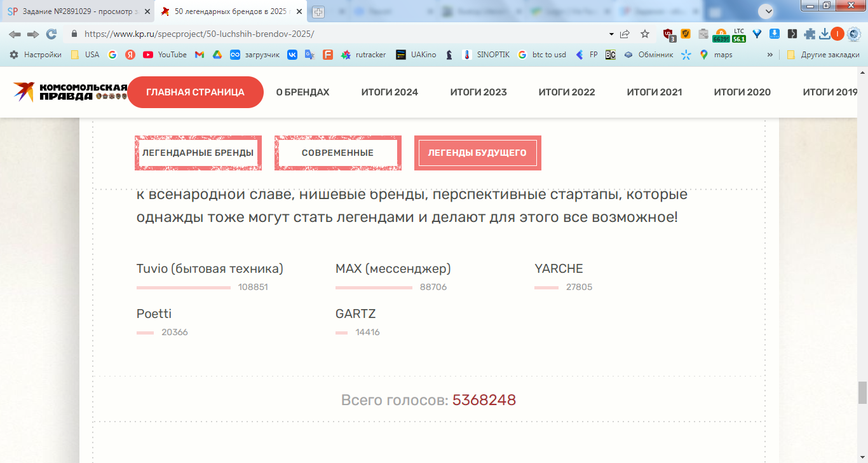Show hidden bookmarks with double chevron

point(770,55)
